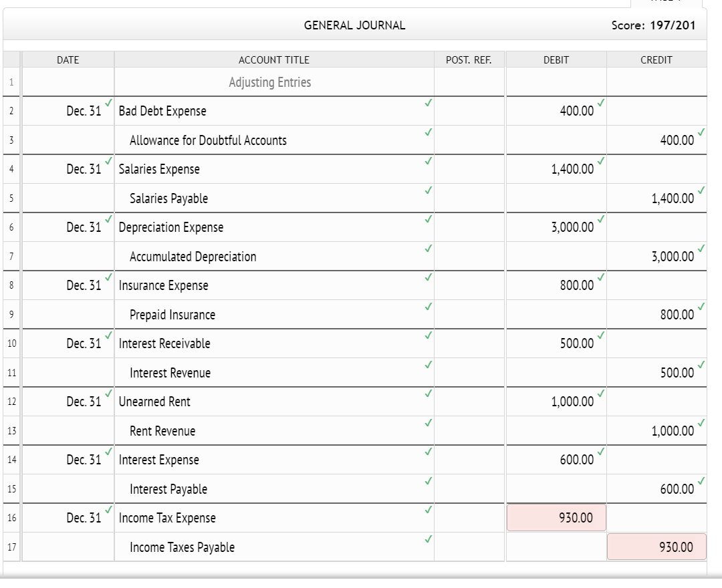Click Post. Ref. field for Income Taxes Payable
722x588 pixels.
(469, 547)
